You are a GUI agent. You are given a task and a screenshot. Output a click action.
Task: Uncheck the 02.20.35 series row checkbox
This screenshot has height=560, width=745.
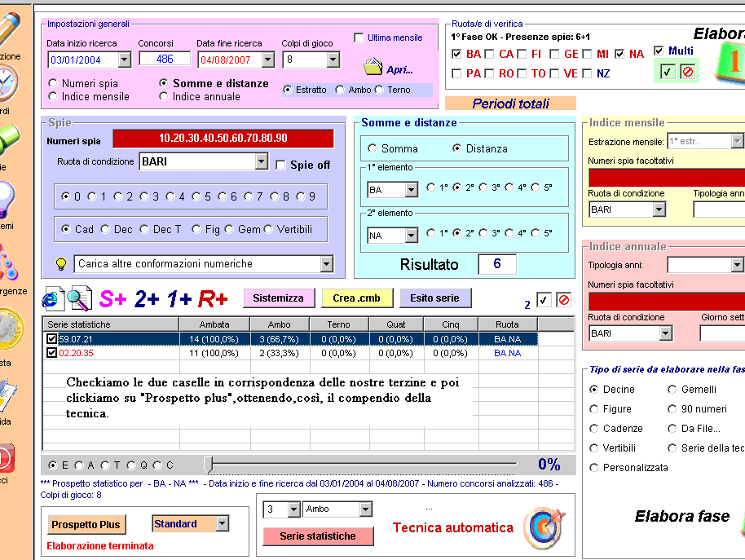point(52,352)
